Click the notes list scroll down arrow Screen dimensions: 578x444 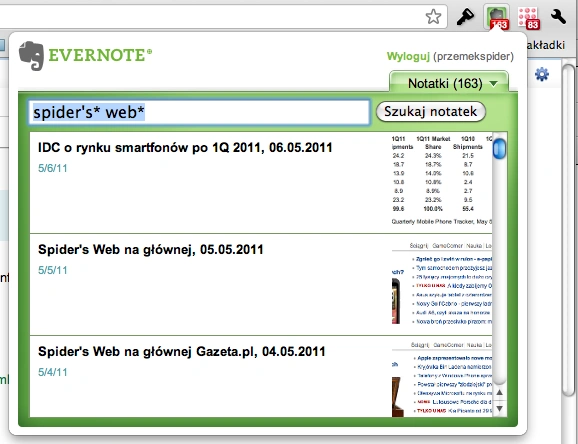point(499,409)
